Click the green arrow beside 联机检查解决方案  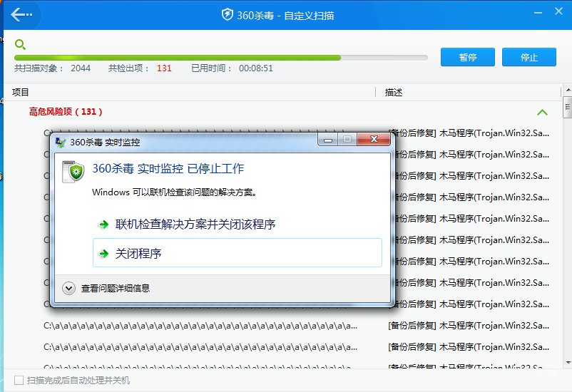[103, 225]
